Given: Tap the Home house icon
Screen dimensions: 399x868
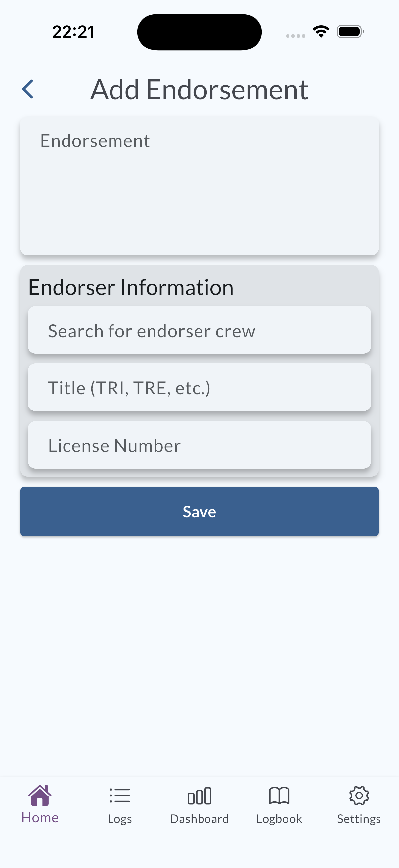Looking at the screenshot, I should coord(40,795).
